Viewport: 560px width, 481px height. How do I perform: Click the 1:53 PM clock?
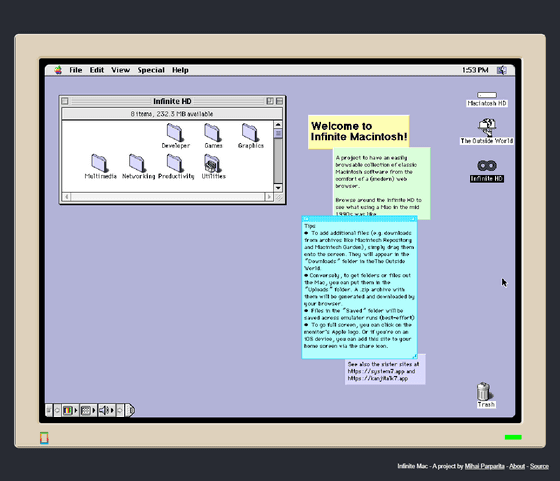475,70
